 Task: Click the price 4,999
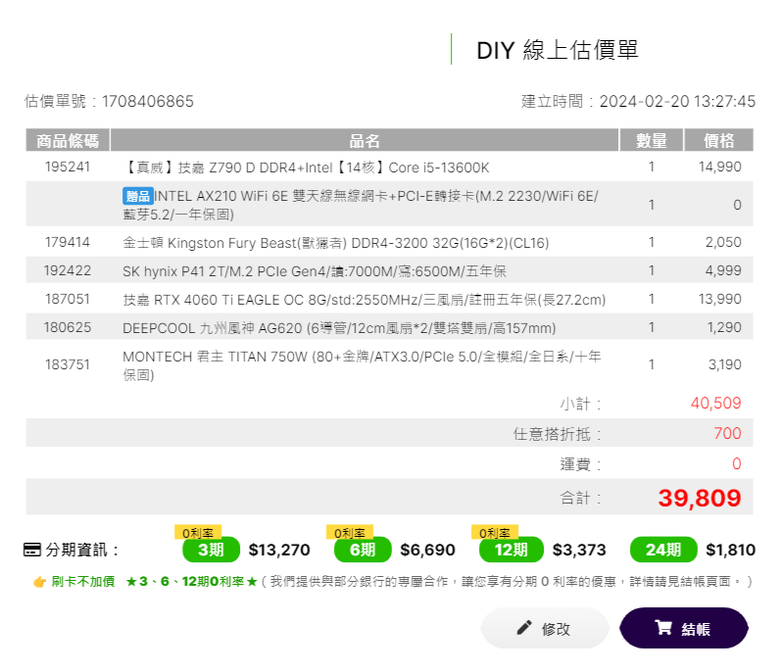click(x=723, y=271)
